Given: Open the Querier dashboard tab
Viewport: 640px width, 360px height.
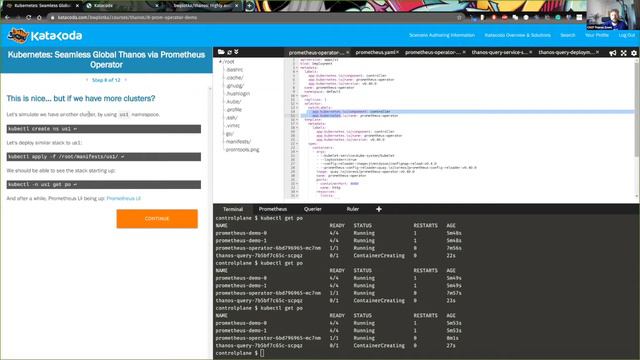Looking at the screenshot, I should (x=313, y=209).
